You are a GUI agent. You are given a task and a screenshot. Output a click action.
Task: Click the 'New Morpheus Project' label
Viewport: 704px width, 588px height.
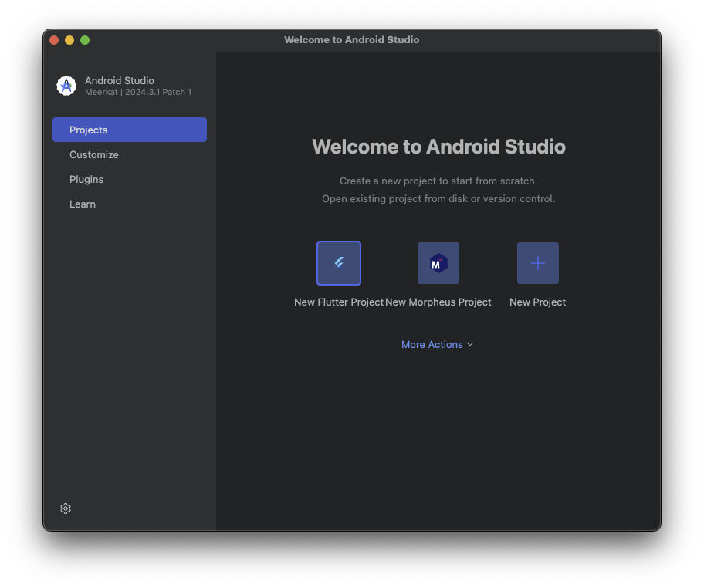tap(438, 302)
